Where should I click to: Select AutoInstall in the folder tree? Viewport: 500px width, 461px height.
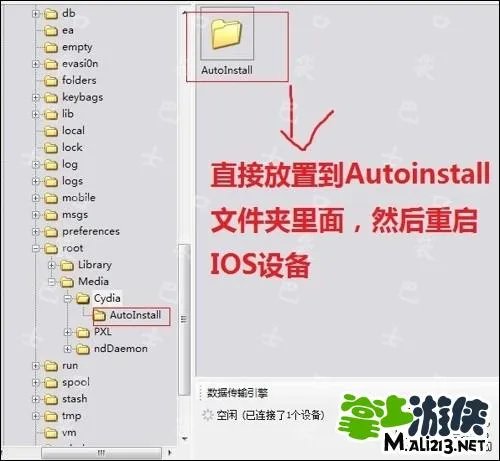point(132,315)
